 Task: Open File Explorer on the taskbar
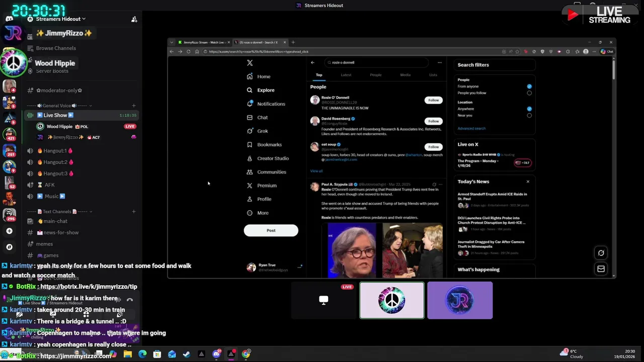pos(128,354)
